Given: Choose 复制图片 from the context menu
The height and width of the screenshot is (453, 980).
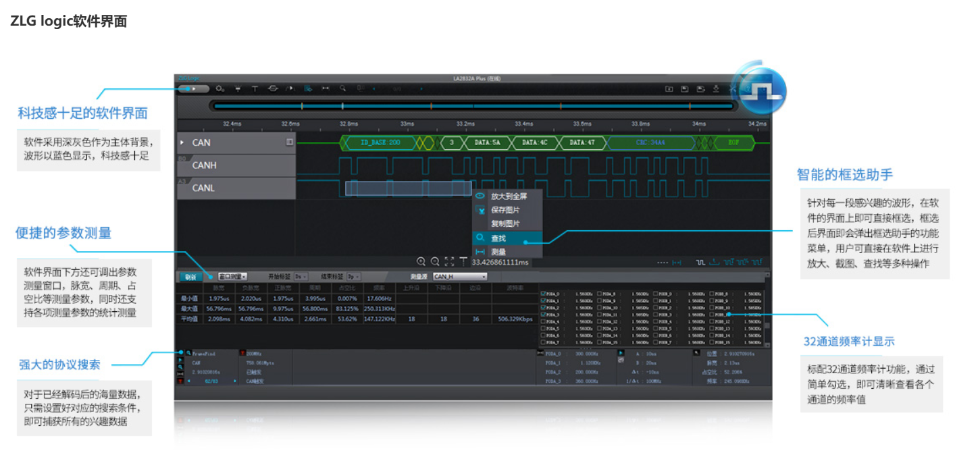Looking at the screenshot, I should click(508, 223).
